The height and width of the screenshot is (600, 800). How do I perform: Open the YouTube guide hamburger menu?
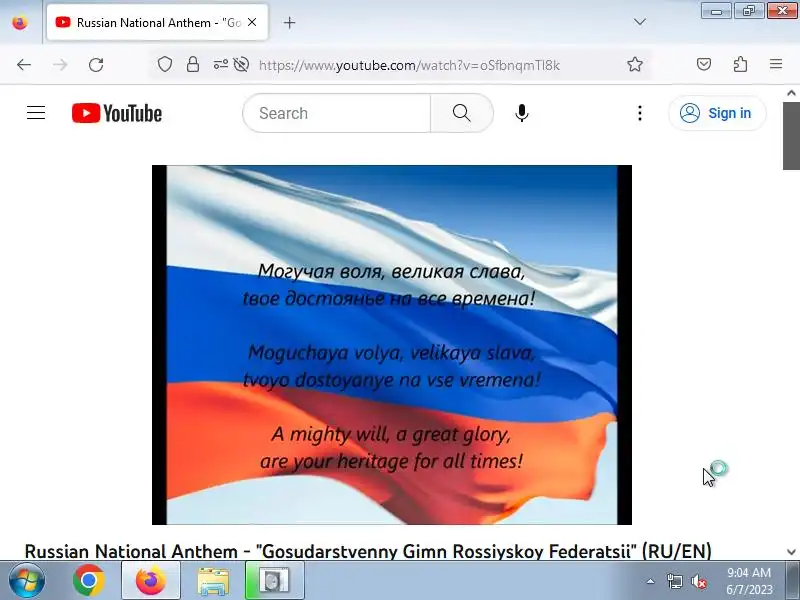(36, 113)
